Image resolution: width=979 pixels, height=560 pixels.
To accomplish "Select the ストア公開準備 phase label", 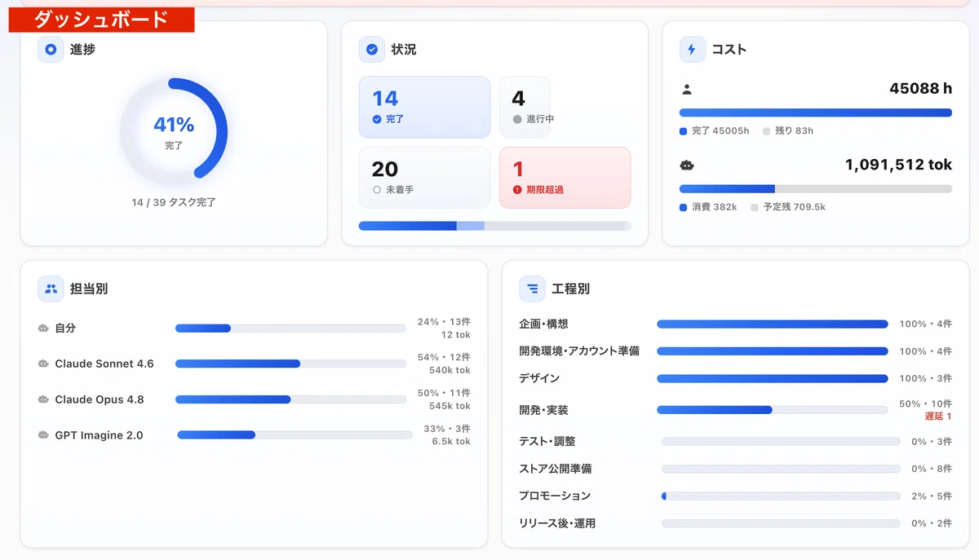I will [x=556, y=470].
